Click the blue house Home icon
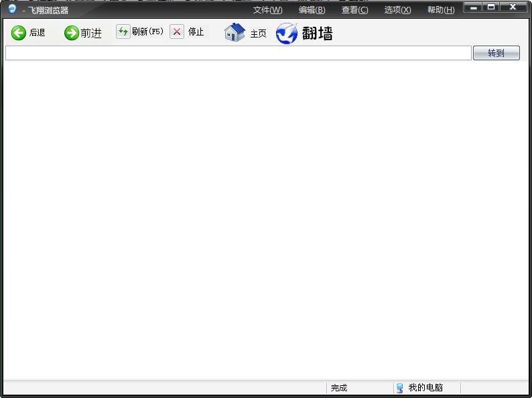 [235, 33]
